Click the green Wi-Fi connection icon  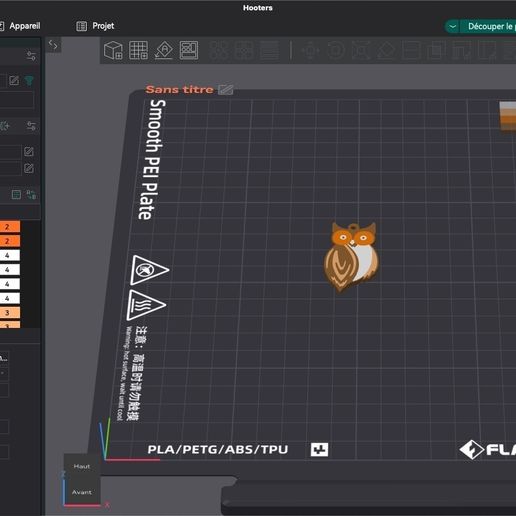coord(29,80)
